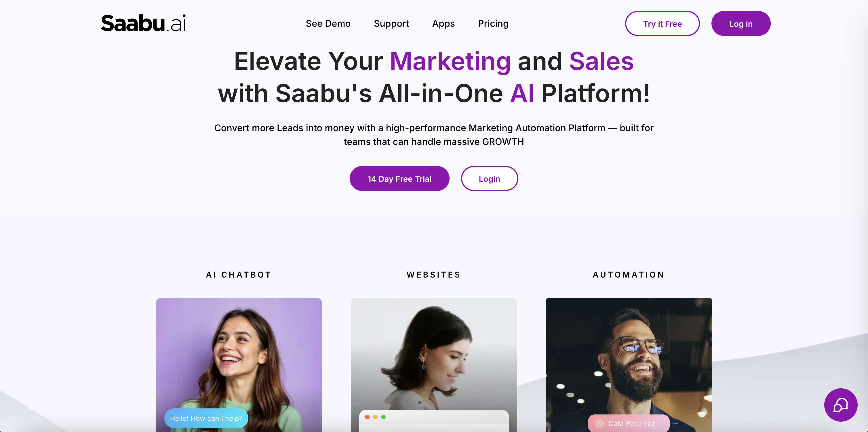Viewport: 868px width, 432px height.
Task: Go to the Support page
Action: coord(391,24)
